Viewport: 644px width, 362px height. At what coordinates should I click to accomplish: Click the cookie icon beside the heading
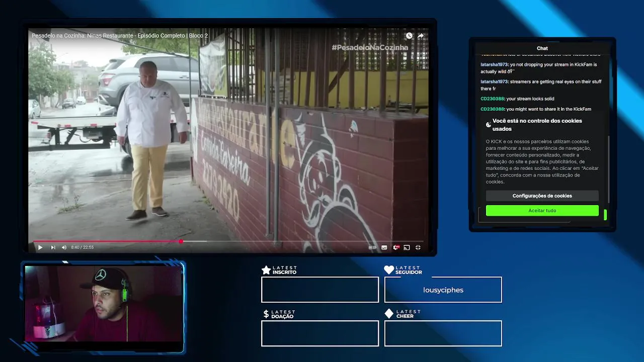point(489,124)
